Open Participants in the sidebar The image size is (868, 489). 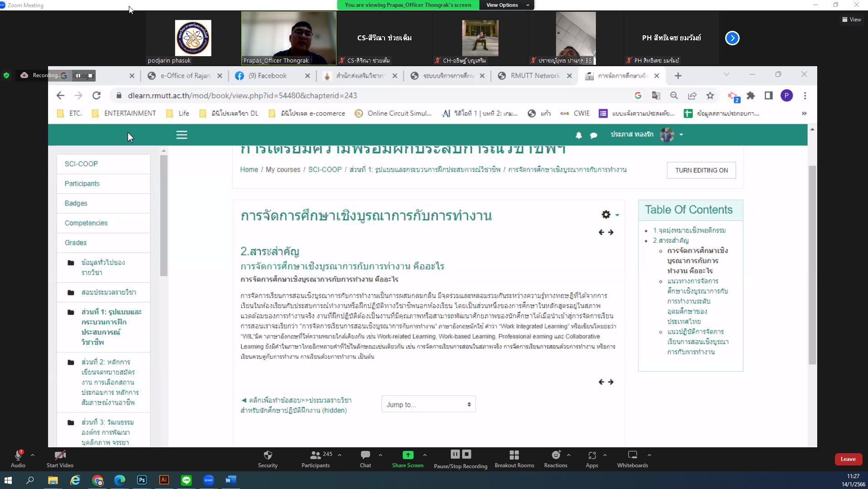tap(103, 184)
